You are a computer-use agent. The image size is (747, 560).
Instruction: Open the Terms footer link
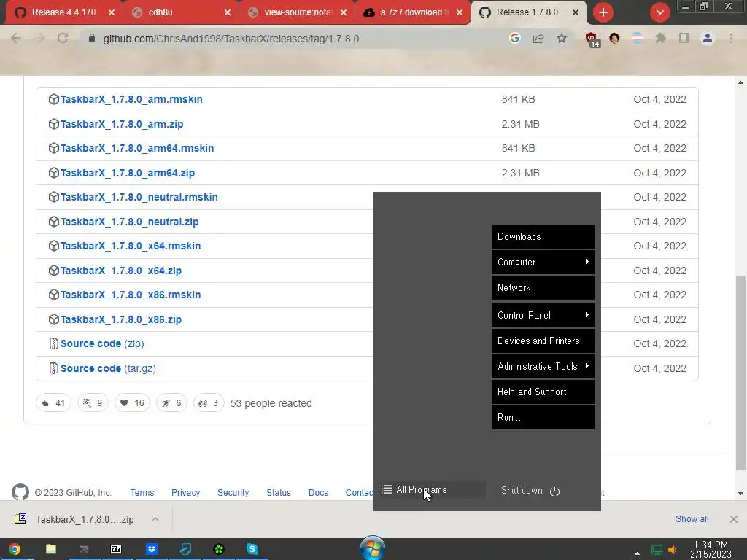142,492
